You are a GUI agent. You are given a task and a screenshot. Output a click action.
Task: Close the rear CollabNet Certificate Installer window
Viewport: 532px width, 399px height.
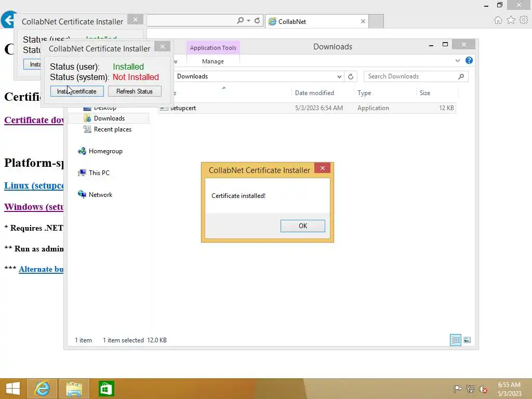pyautogui.click(x=136, y=20)
